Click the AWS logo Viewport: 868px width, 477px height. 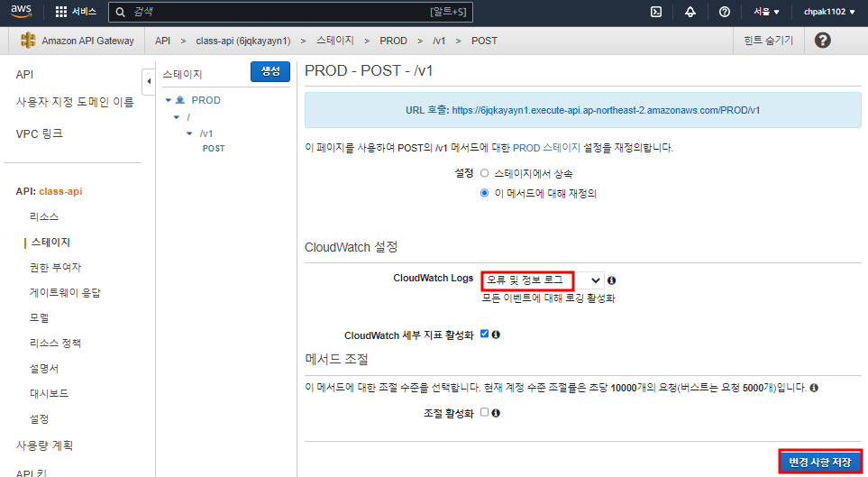[x=21, y=12]
